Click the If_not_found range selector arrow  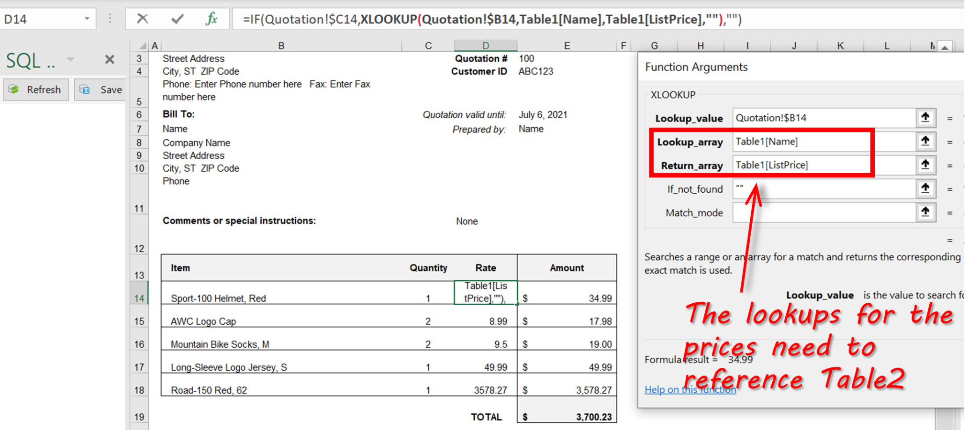[925, 189]
